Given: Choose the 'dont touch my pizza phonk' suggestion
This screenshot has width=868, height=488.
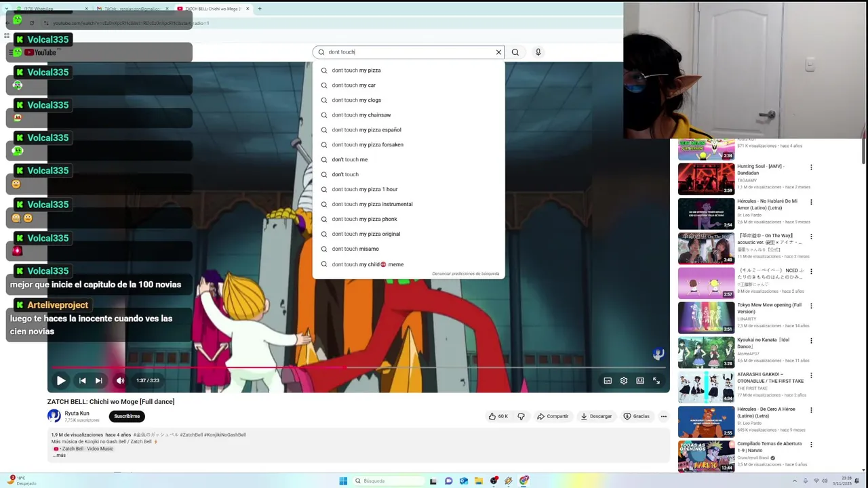Looking at the screenshot, I should point(408,220).
